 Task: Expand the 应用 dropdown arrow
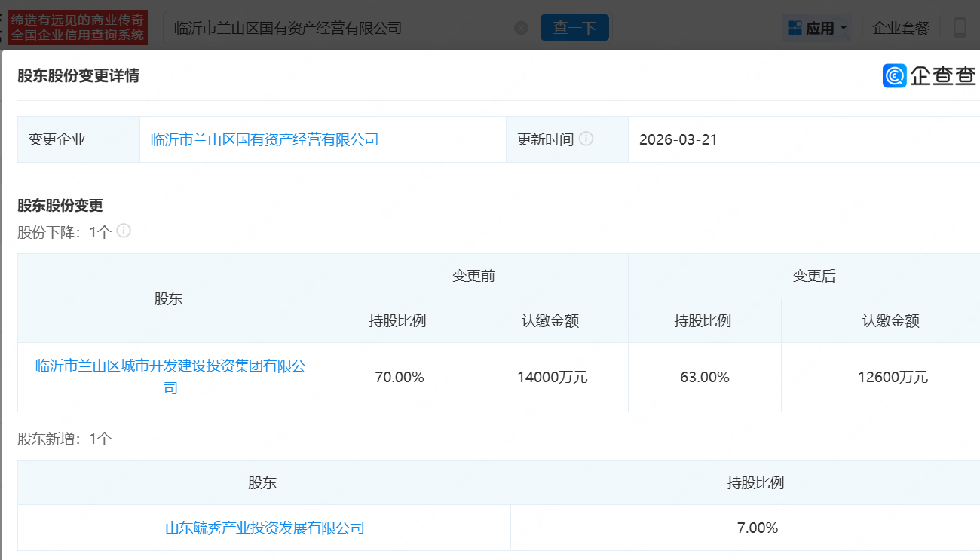point(844,28)
